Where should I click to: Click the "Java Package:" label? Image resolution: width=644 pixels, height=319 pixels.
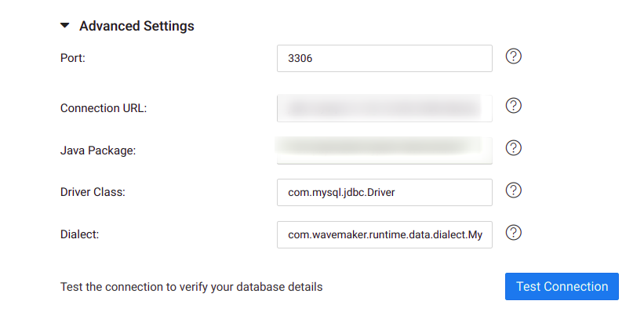coord(98,150)
